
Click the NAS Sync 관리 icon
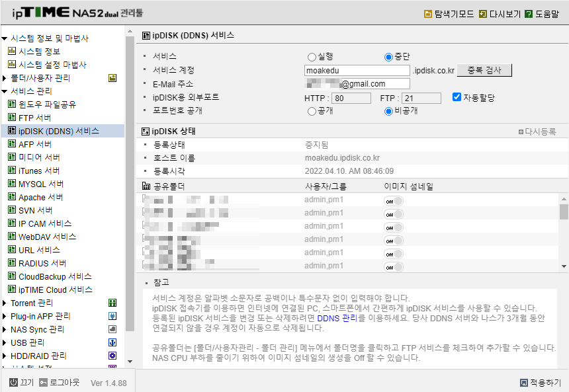pos(112,329)
